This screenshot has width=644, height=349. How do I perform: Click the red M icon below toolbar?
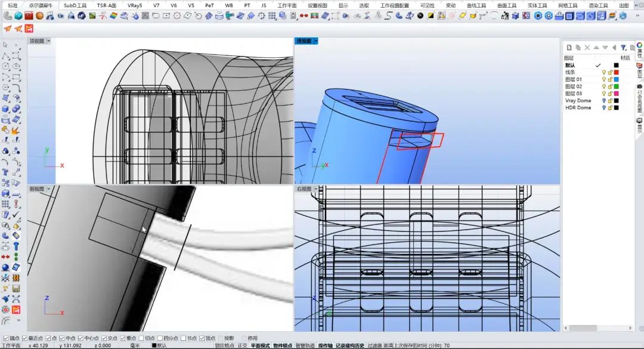[x=29, y=28]
